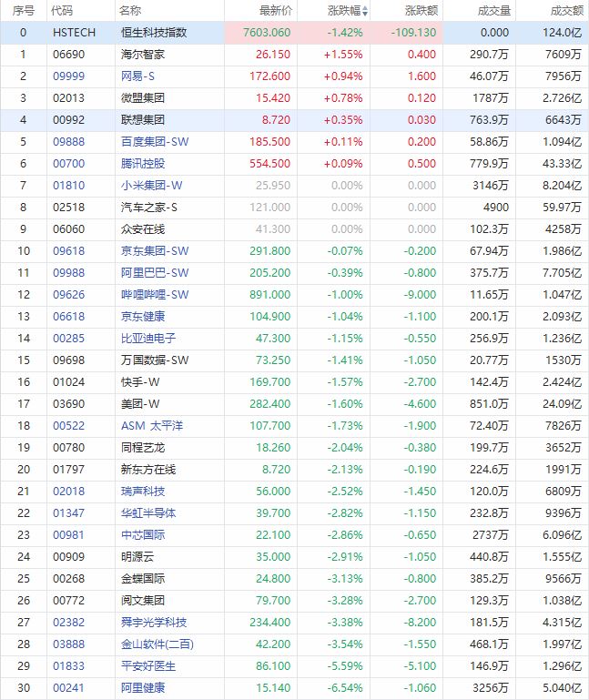Sort by 成交量 column header
The image size is (589, 700).
[494, 11]
